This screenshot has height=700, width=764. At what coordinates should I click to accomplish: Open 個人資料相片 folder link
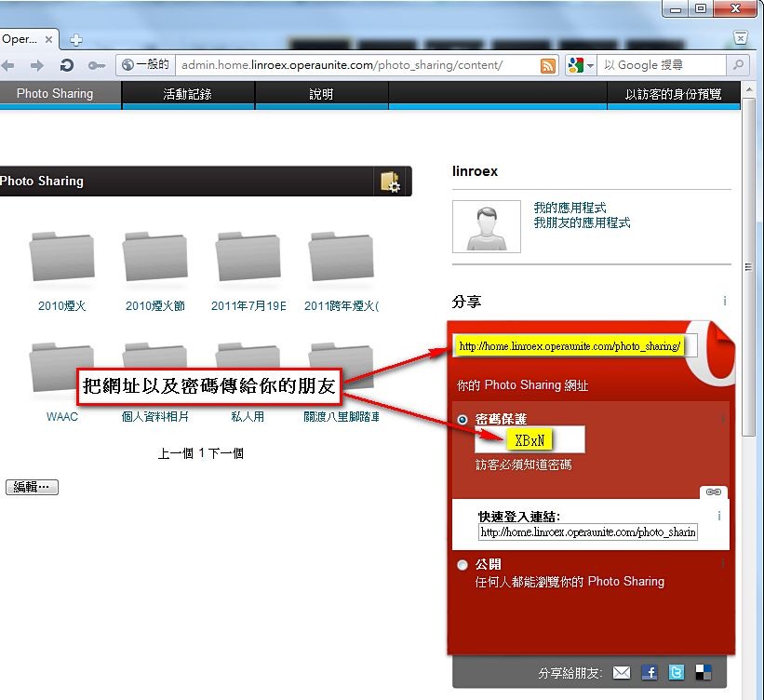pos(155,417)
